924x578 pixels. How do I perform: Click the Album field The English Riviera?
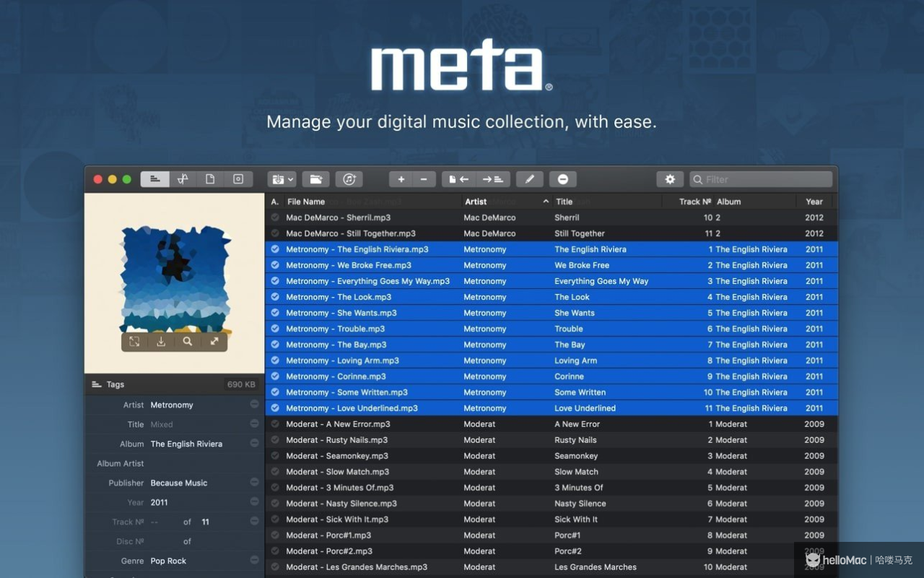(186, 444)
